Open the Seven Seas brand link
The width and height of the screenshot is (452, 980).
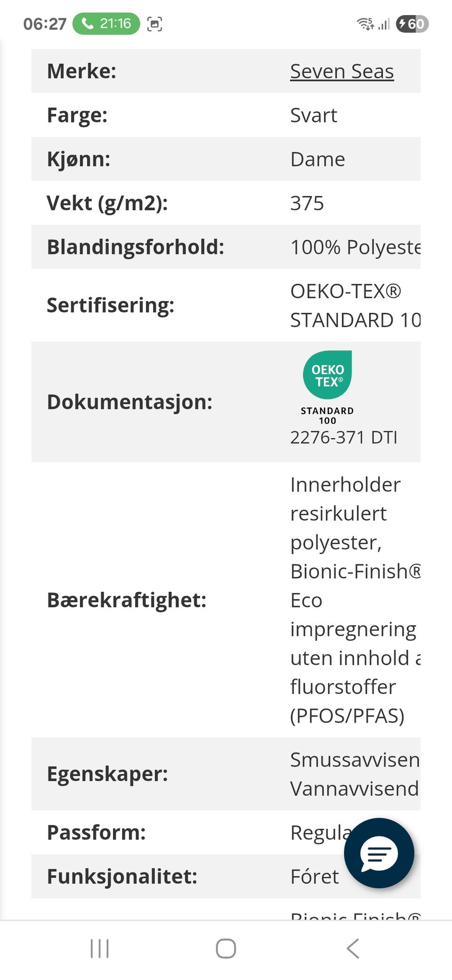(342, 72)
